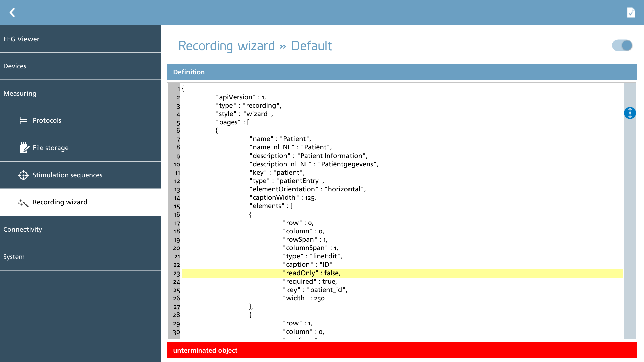Place cursor on highlighted readOnly line
644x362 pixels.
coord(402,273)
